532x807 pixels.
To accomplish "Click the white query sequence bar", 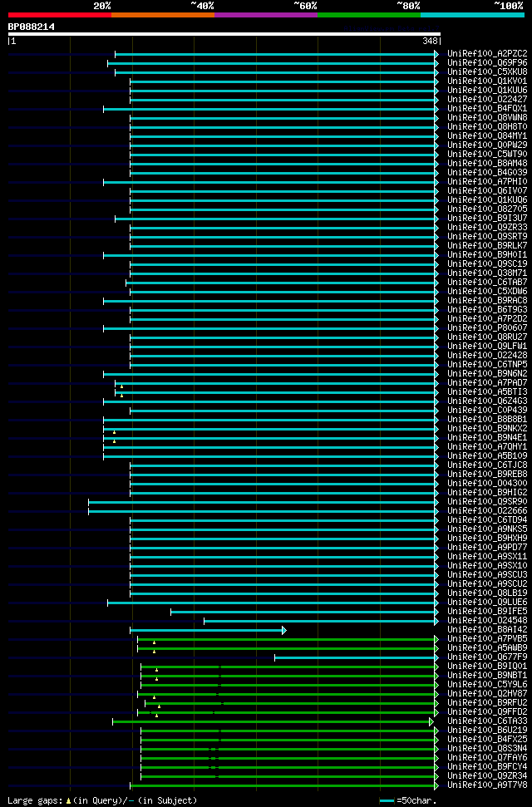I will [224, 34].
